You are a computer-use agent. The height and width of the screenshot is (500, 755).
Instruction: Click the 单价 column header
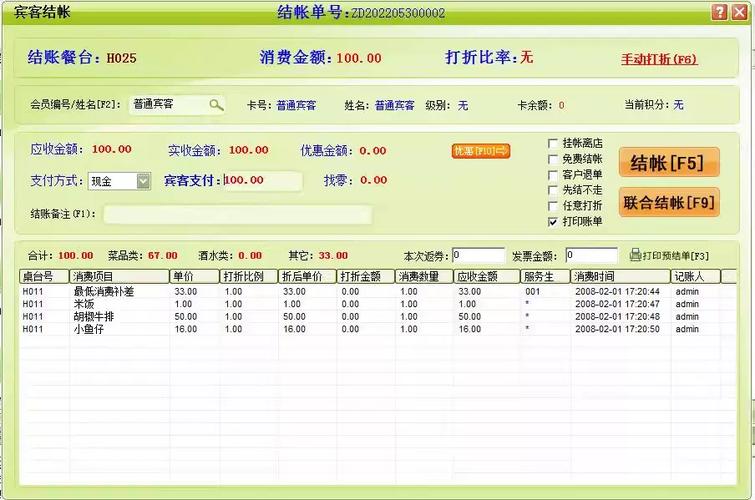point(195,276)
